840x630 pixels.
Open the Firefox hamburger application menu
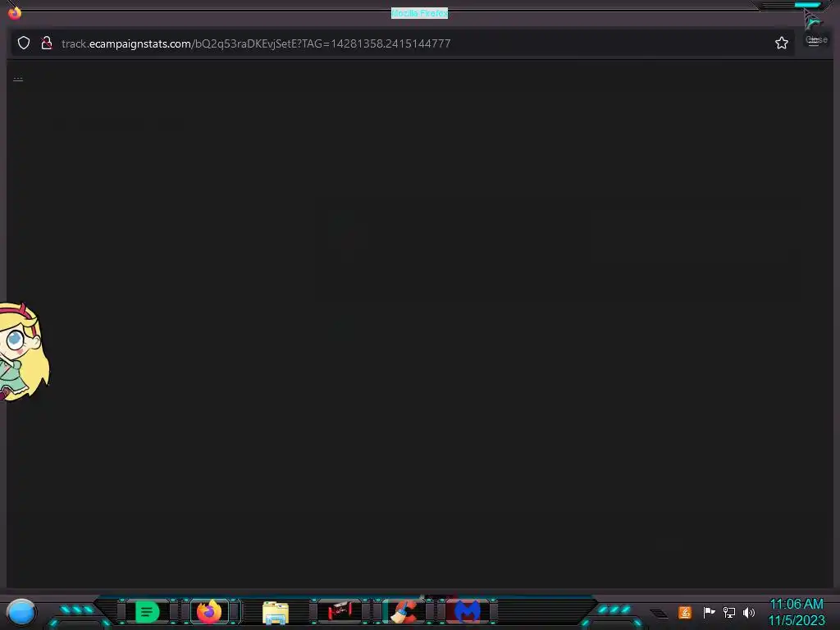(x=813, y=43)
